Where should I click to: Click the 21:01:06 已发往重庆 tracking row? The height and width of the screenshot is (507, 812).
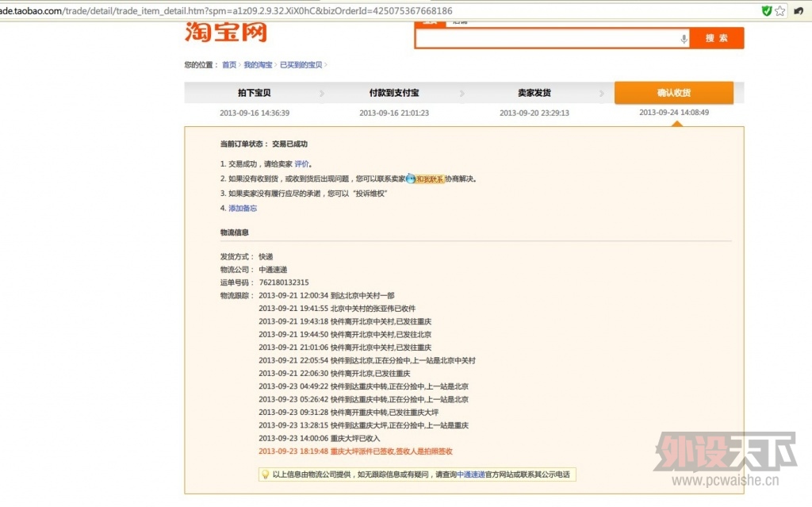(x=345, y=348)
